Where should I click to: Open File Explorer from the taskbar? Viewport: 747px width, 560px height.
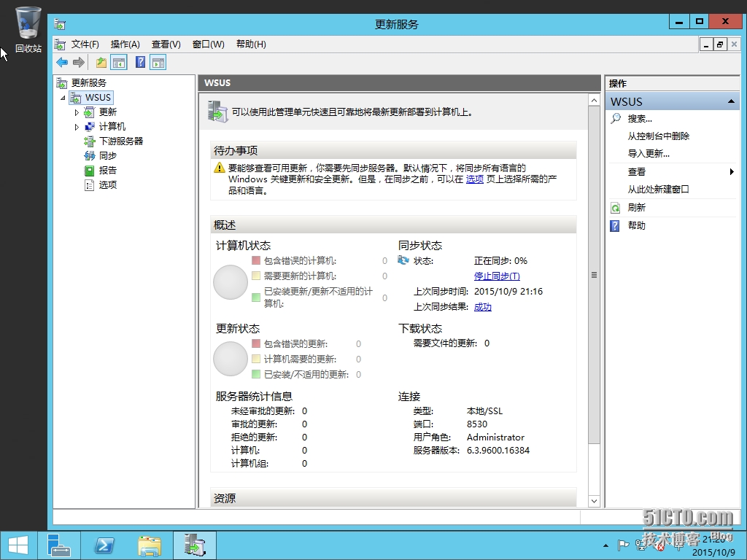150,545
